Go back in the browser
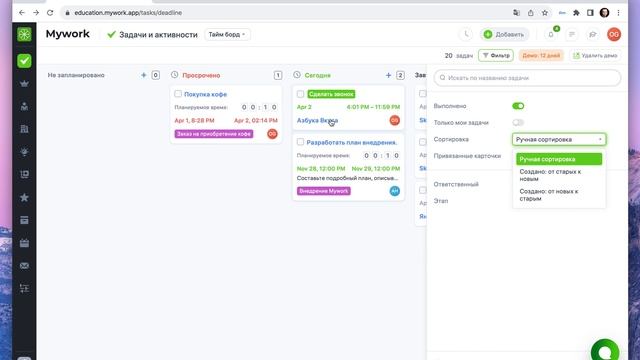This screenshot has height=360, width=640. (22, 13)
